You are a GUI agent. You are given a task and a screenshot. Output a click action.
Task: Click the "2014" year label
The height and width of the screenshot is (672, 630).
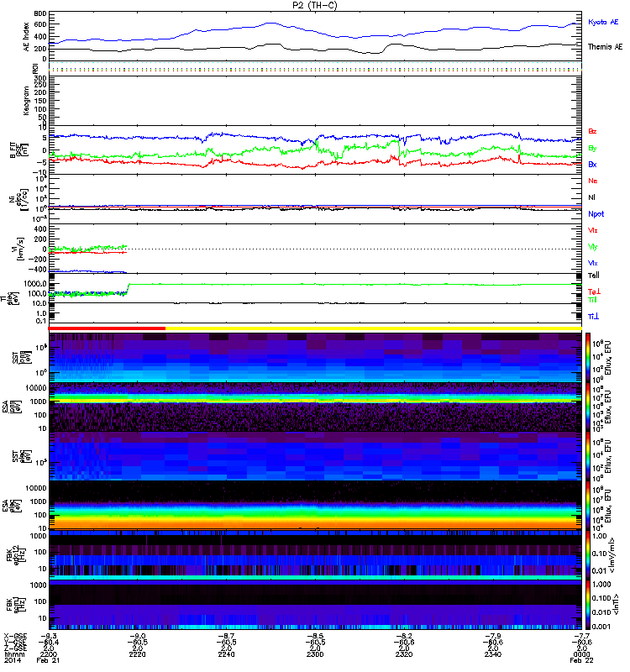tap(13, 660)
